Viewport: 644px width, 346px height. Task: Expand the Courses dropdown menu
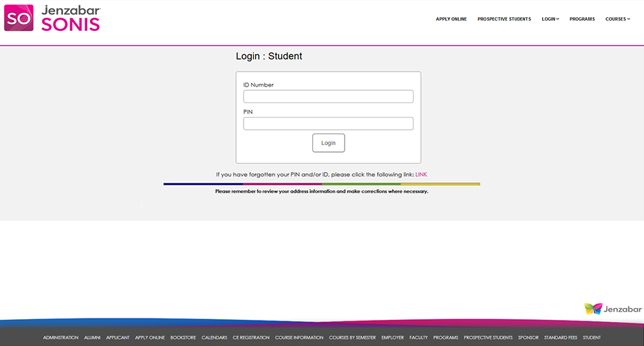pos(617,19)
